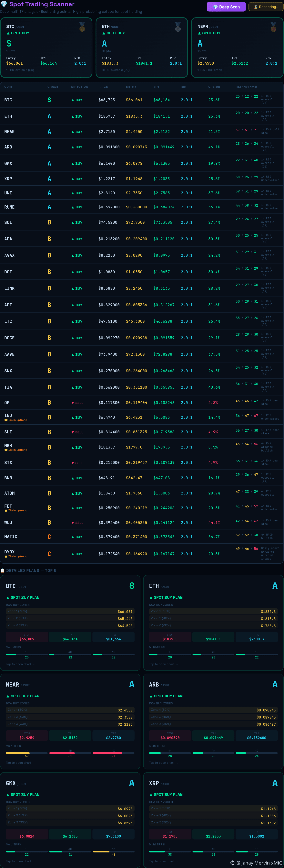Click the Dip in uptrend star under INJ
Screen dimensions: 284x868
coord(6,420)
